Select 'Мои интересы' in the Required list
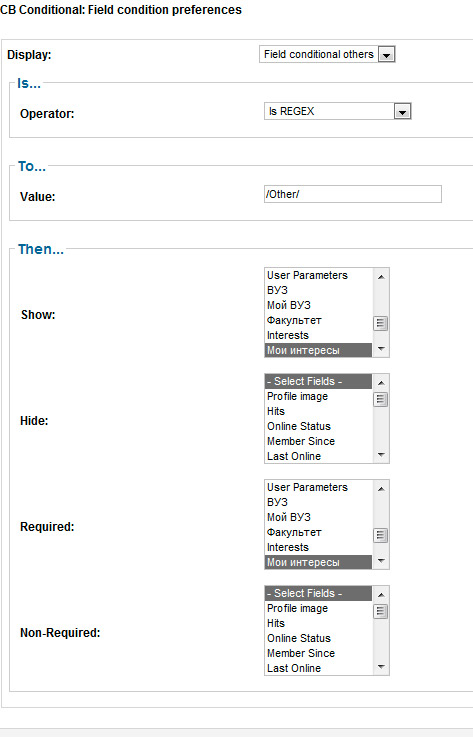 tap(319, 562)
